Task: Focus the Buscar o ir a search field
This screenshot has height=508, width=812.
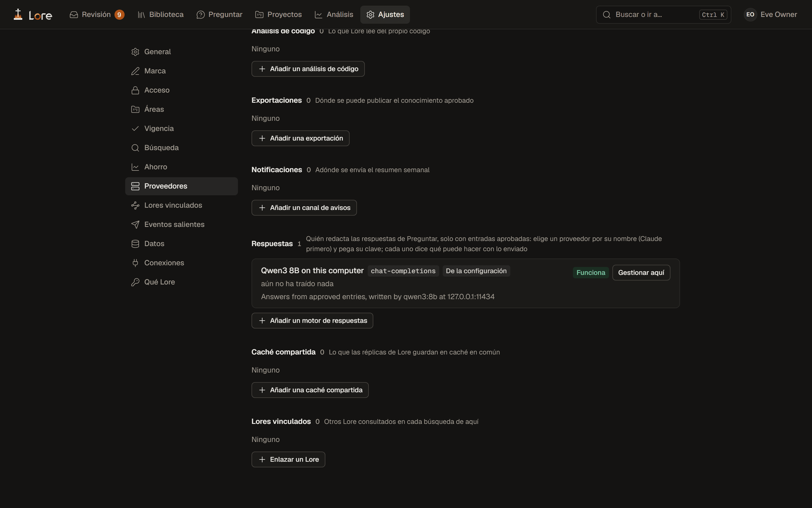Action: pyautogui.click(x=663, y=14)
